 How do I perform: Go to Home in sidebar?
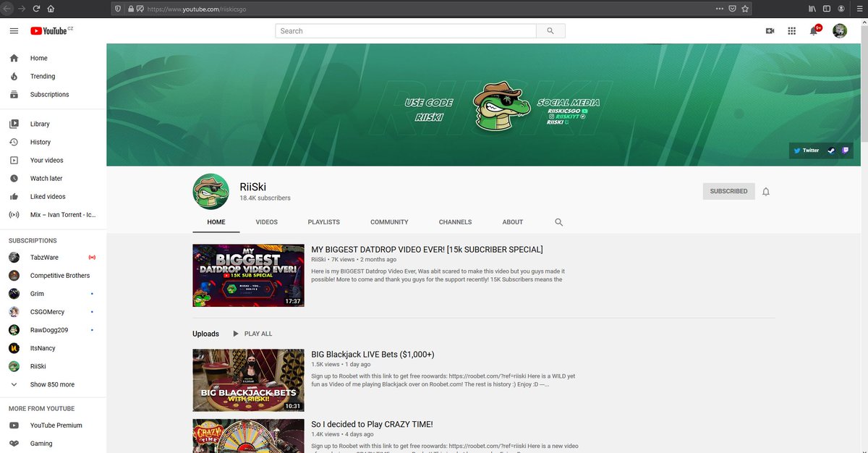tap(53, 59)
